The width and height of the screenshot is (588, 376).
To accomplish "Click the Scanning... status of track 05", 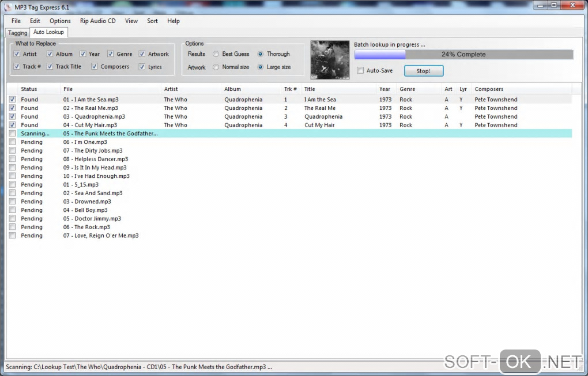I will tap(35, 134).
